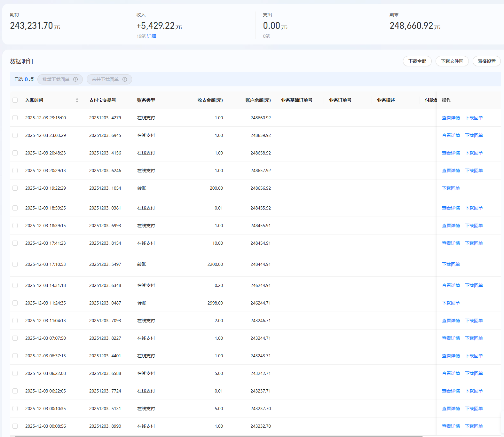Click the 收支金额(元) column header

(x=210, y=100)
